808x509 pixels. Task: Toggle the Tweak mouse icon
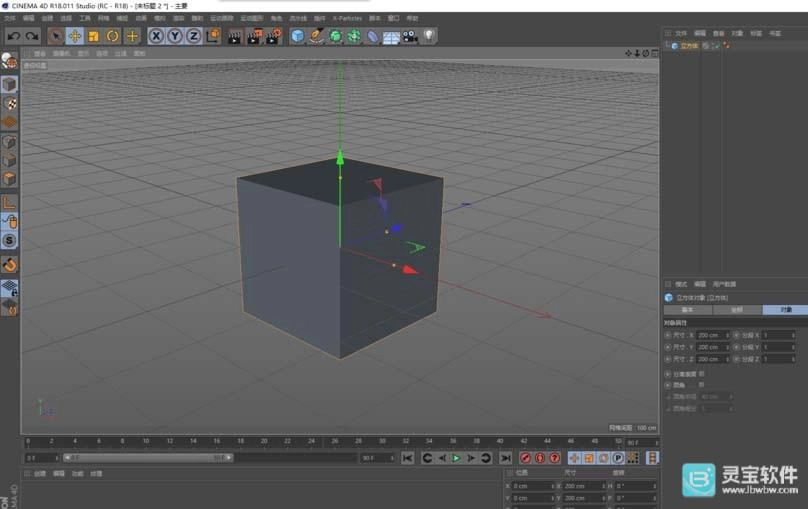click(9, 222)
